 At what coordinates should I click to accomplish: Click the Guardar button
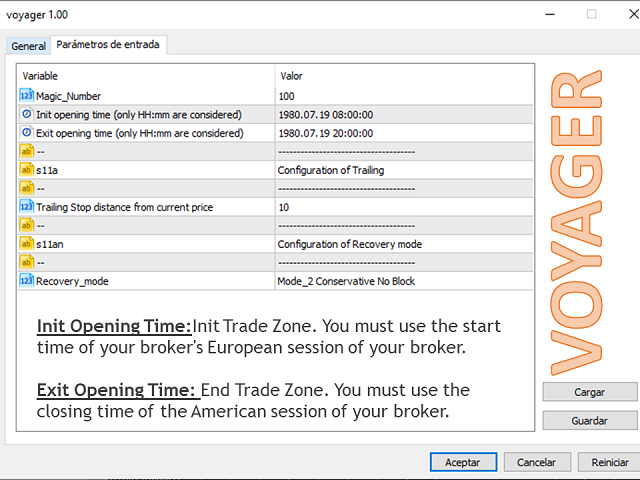[x=589, y=420]
